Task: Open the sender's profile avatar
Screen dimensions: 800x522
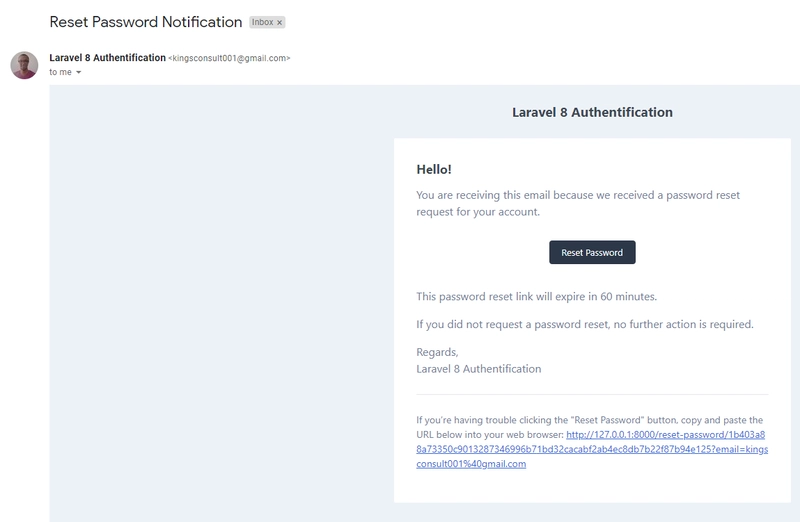Action: pos(24,65)
